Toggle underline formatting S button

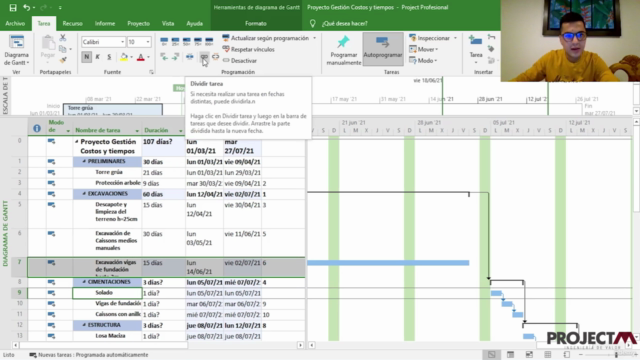click(x=109, y=57)
